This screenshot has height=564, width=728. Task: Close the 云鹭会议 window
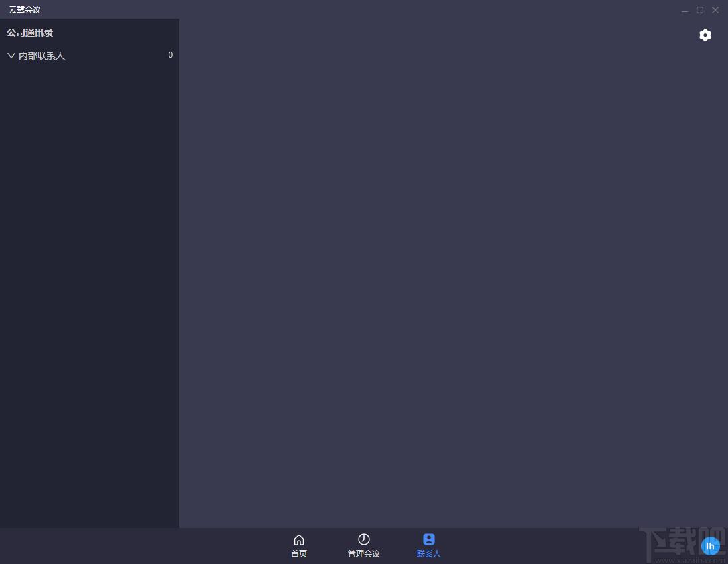coord(715,10)
